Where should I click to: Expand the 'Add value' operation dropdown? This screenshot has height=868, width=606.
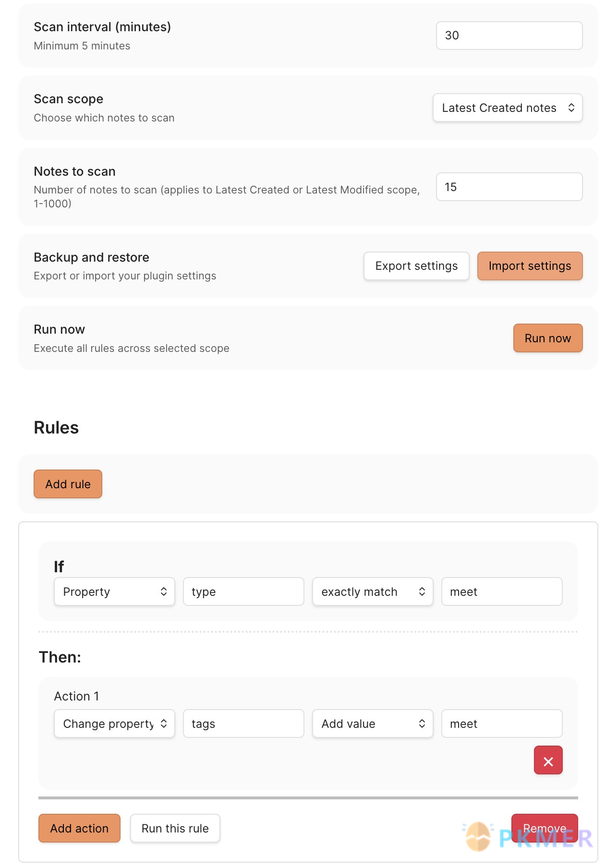pyautogui.click(x=373, y=724)
